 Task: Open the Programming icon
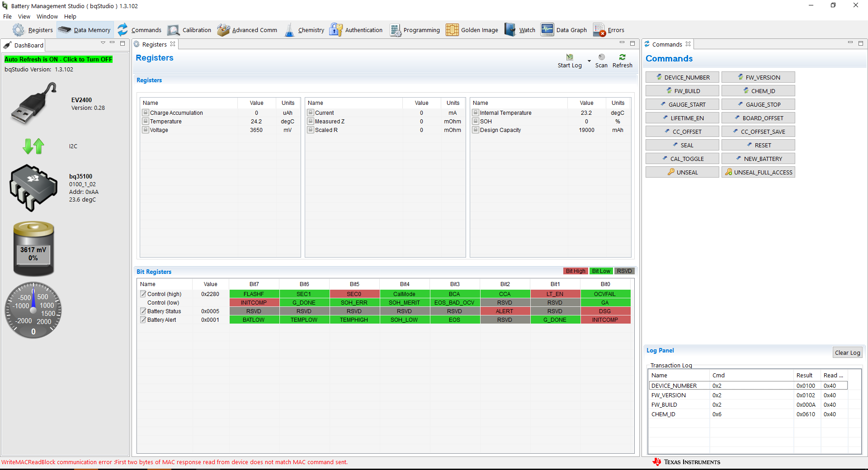(396, 30)
